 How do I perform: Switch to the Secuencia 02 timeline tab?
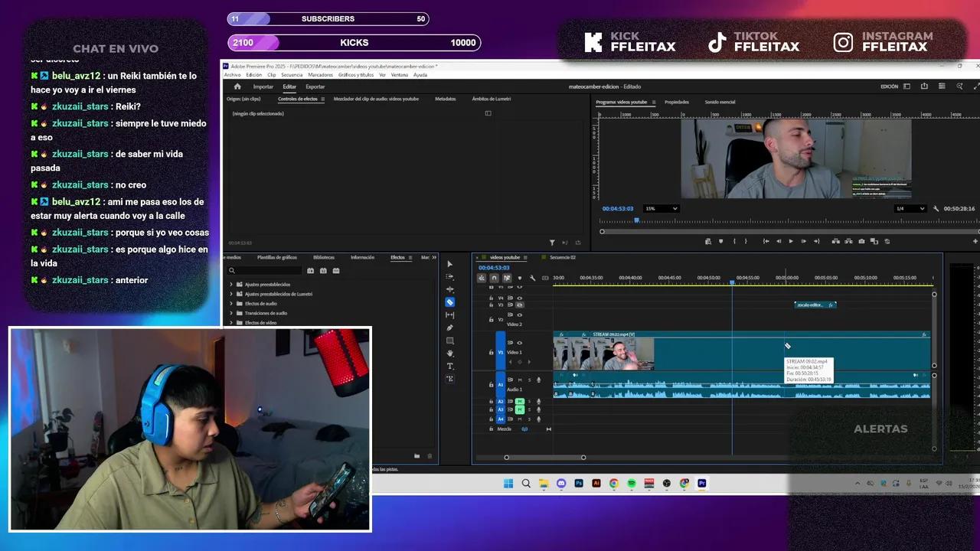pos(562,257)
